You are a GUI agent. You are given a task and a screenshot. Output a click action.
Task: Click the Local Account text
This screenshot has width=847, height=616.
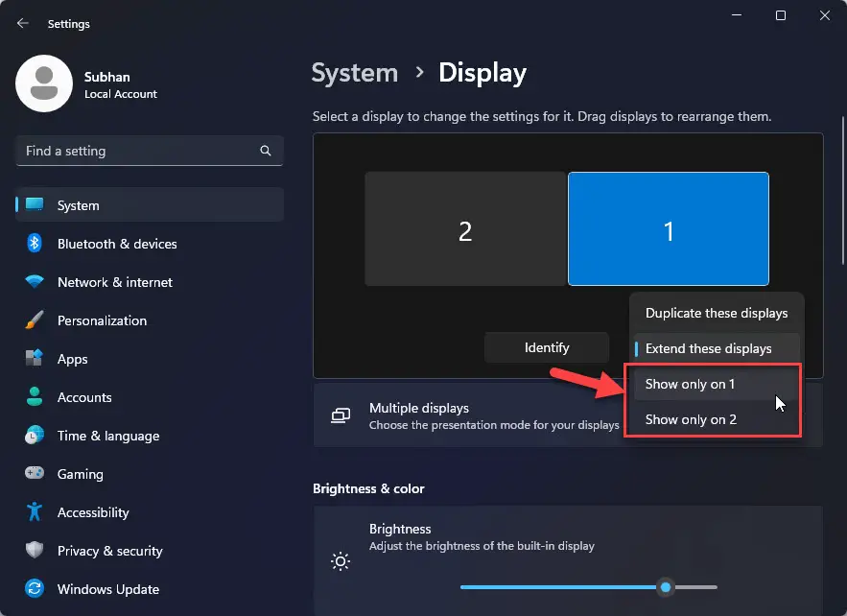(x=121, y=94)
